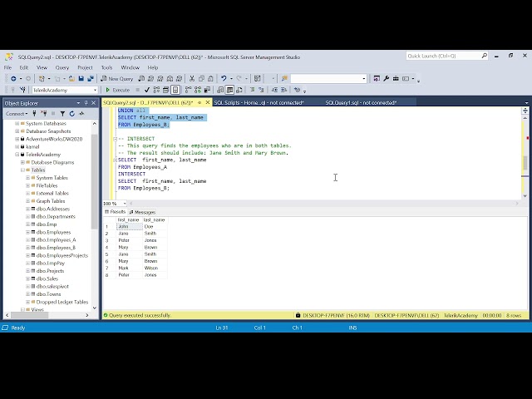This screenshot has height=399, width=532.
Task: Click the Activity Monitor icon
Action: [x=81, y=114]
